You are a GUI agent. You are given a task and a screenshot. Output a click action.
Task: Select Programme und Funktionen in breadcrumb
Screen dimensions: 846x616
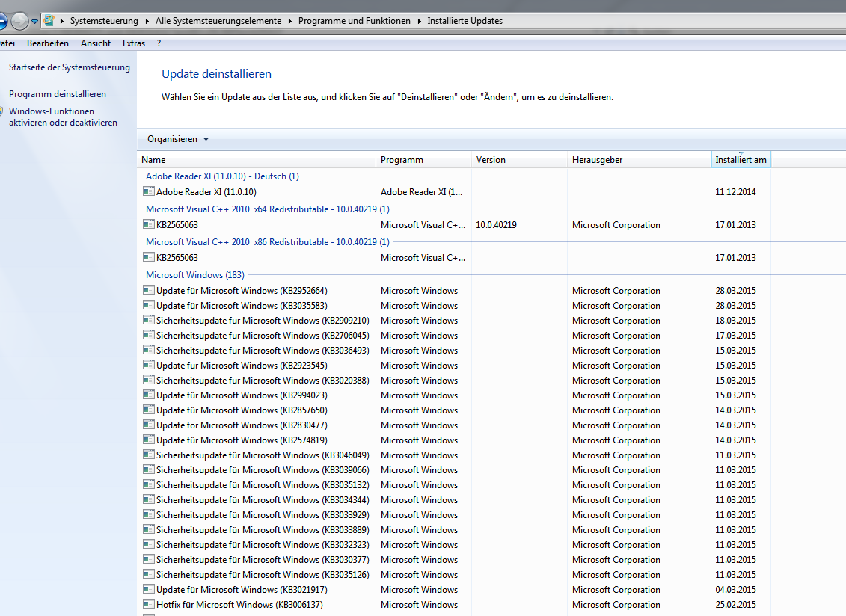pyautogui.click(x=355, y=21)
